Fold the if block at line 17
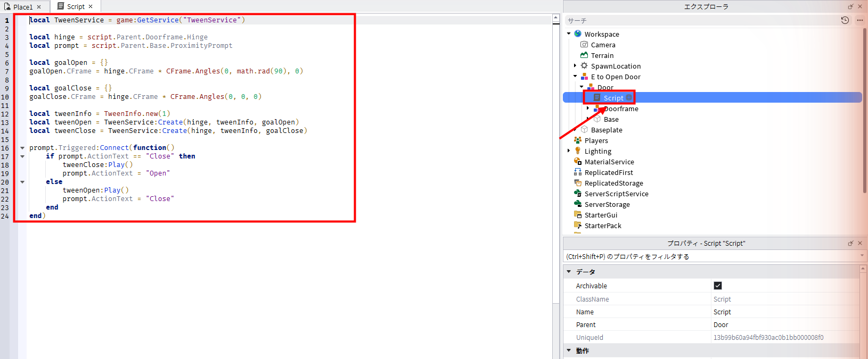Screen dimensions: 868x359 point(22,156)
